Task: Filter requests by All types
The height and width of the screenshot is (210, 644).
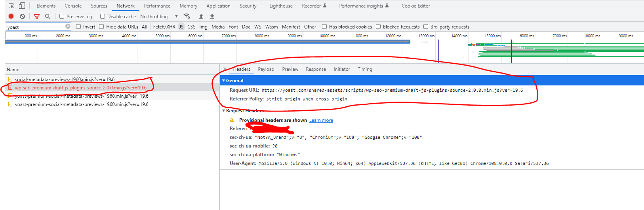Action: (145, 26)
